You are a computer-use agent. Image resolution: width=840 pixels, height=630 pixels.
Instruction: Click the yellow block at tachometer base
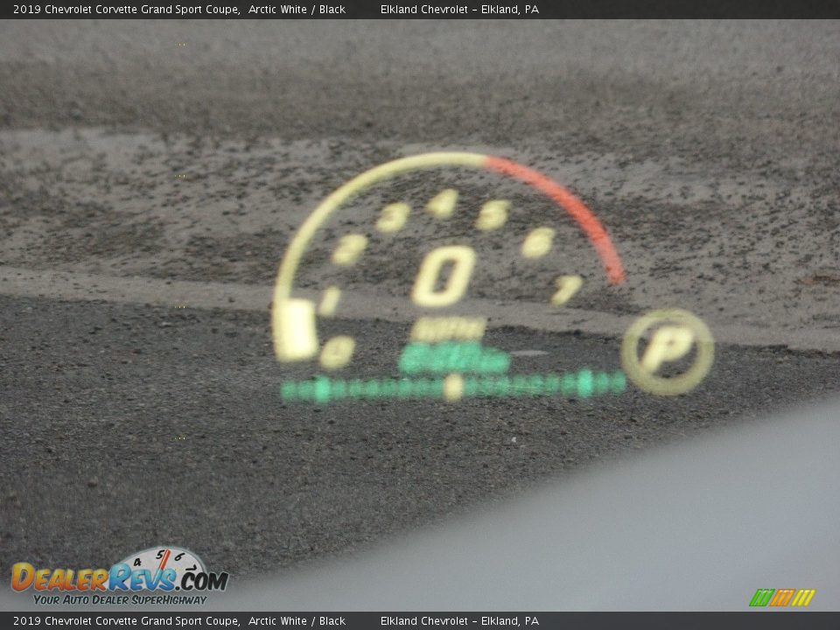294,330
